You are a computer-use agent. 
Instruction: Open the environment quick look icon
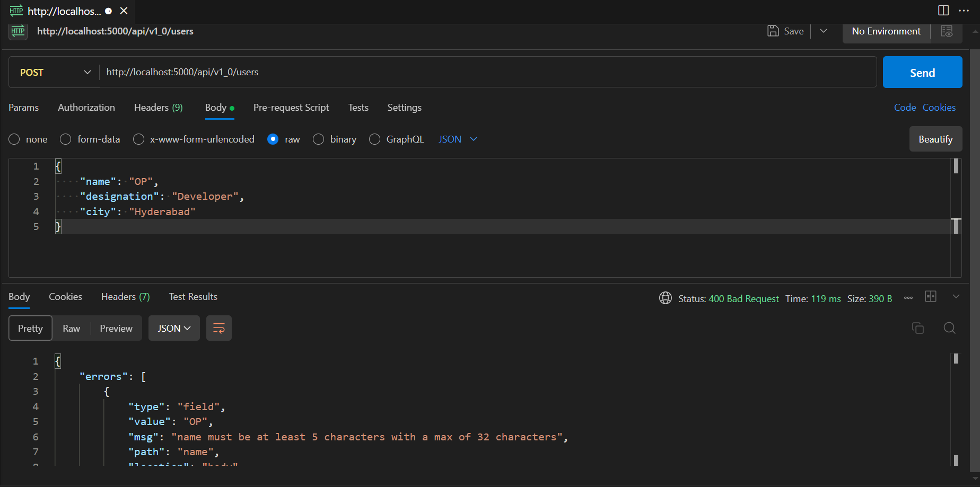tap(947, 31)
